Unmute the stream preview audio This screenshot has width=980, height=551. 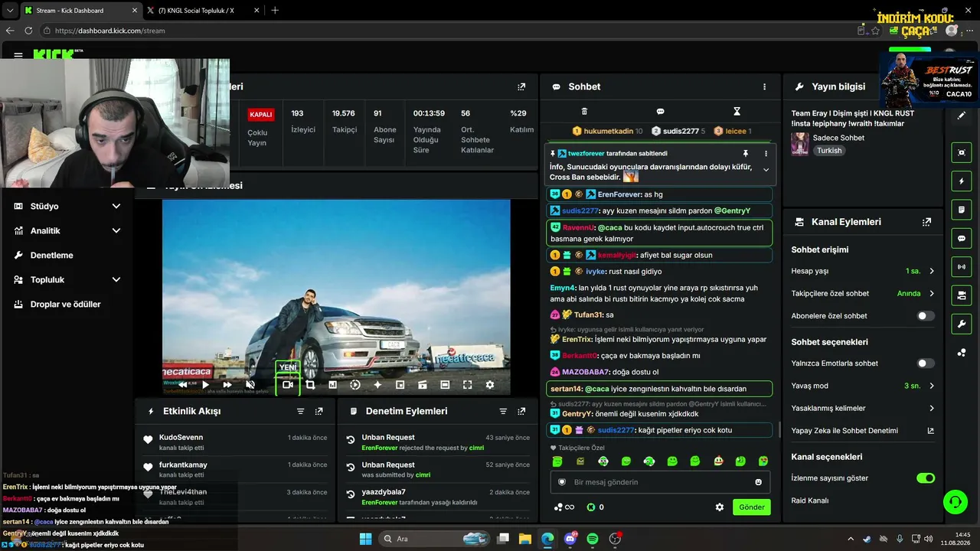[x=250, y=385]
